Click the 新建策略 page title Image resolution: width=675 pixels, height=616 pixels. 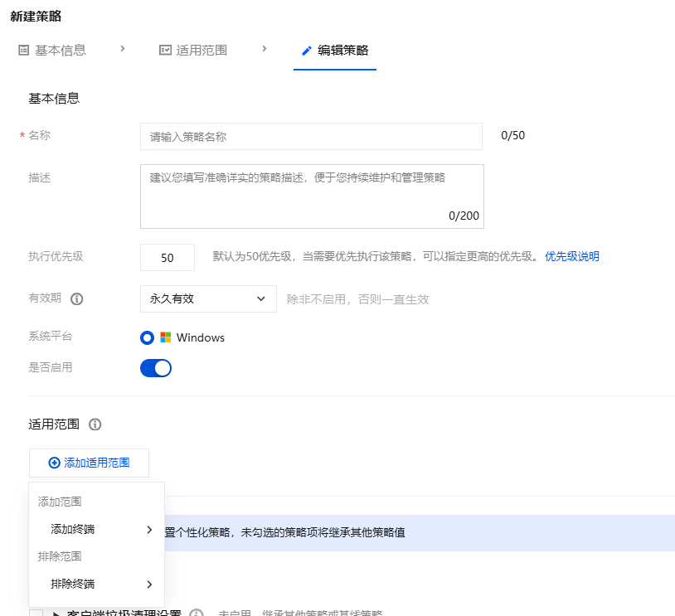[36, 17]
